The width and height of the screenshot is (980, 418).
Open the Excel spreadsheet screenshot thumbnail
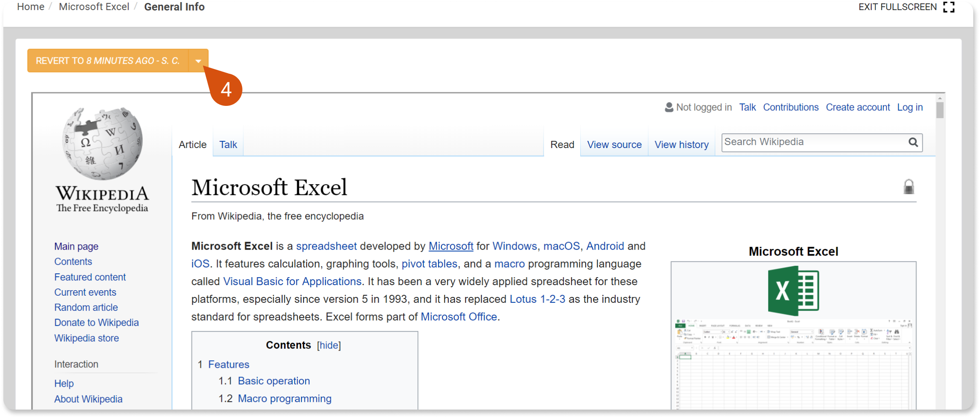point(793,364)
